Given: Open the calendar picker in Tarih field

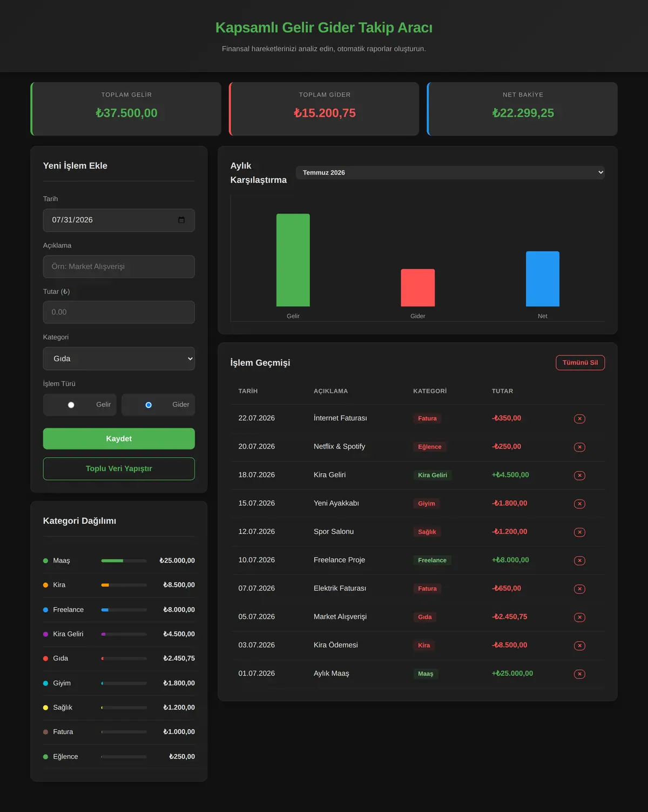Looking at the screenshot, I should (x=181, y=220).
